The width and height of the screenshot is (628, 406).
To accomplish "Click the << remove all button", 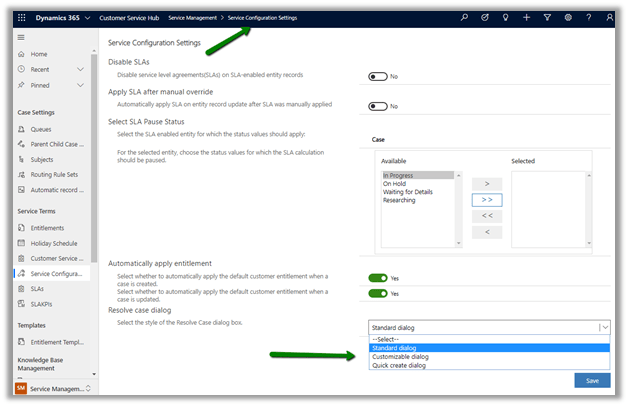I will click(487, 216).
